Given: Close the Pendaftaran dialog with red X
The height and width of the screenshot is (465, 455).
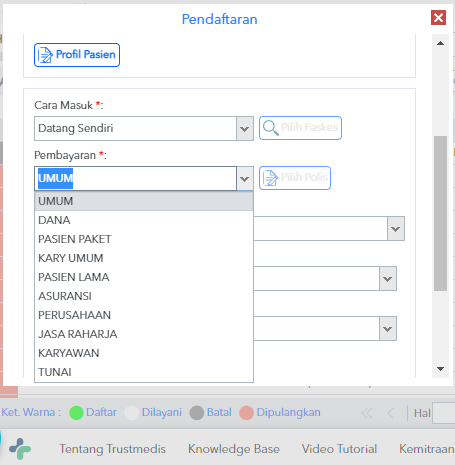Looking at the screenshot, I should [x=438, y=17].
